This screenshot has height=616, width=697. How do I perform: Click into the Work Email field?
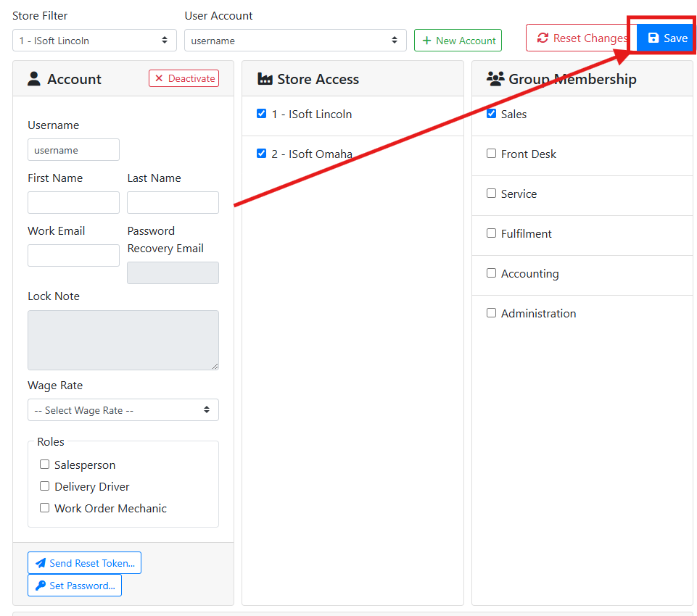click(x=73, y=256)
